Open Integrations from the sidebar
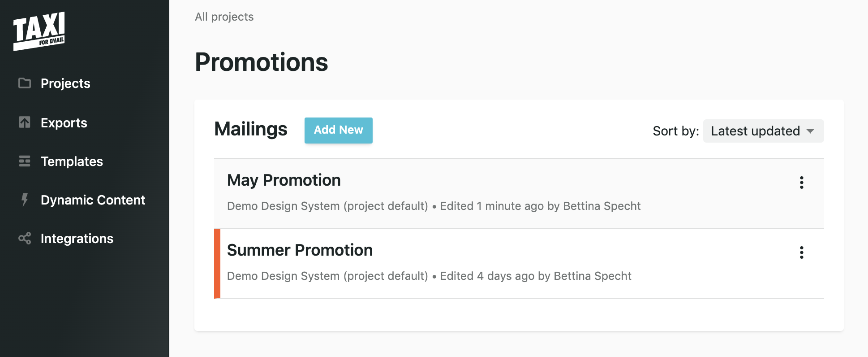The height and width of the screenshot is (357, 868). click(77, 239)
